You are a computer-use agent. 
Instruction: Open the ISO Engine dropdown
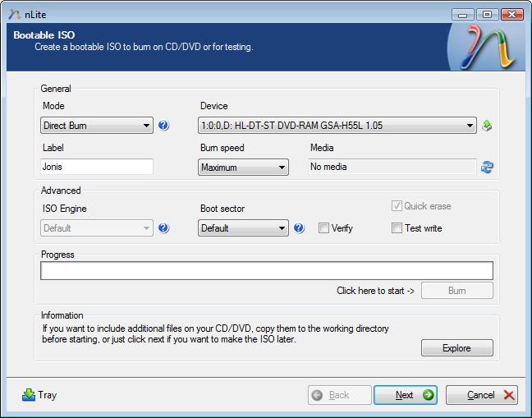97,228
